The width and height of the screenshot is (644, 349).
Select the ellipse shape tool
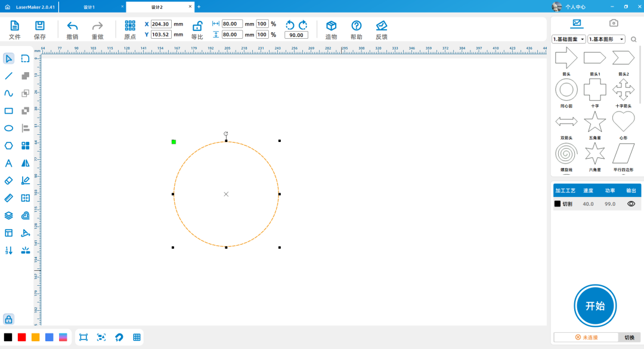coord(9,128)
